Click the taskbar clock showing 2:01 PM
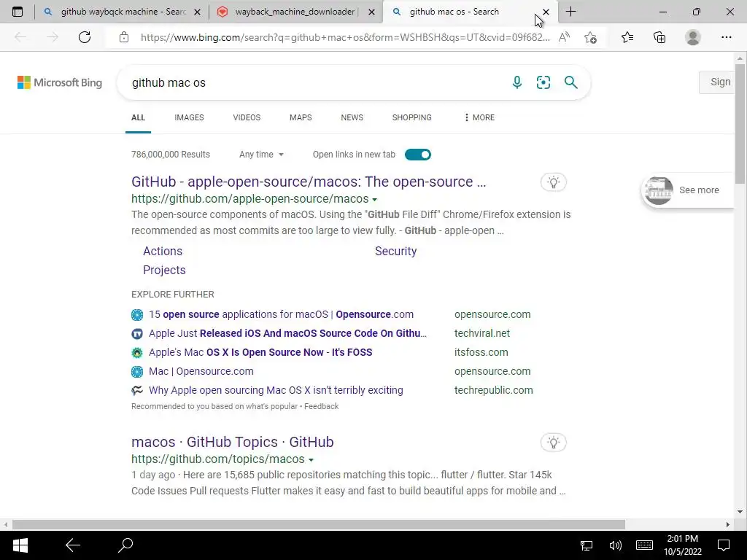Image resolution: width=747 pixels, height=560 pixels. point(683,545)
